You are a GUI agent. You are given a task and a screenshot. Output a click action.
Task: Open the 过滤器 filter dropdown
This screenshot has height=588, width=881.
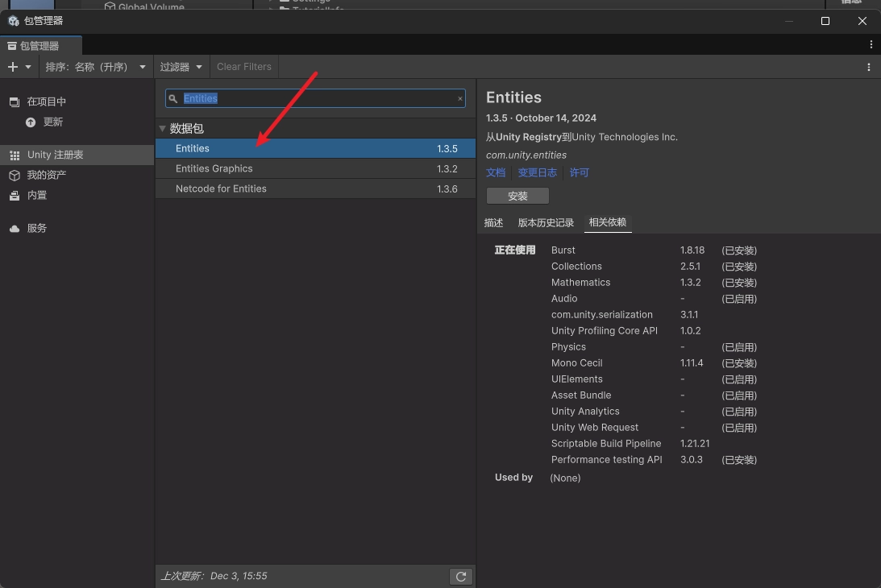coord(181,67)
